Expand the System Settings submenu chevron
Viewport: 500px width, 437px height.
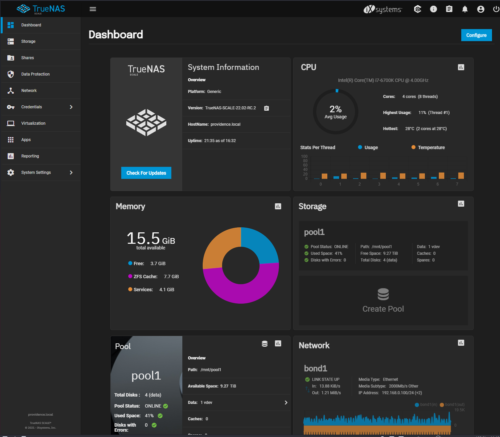click(x=71, y=172)
